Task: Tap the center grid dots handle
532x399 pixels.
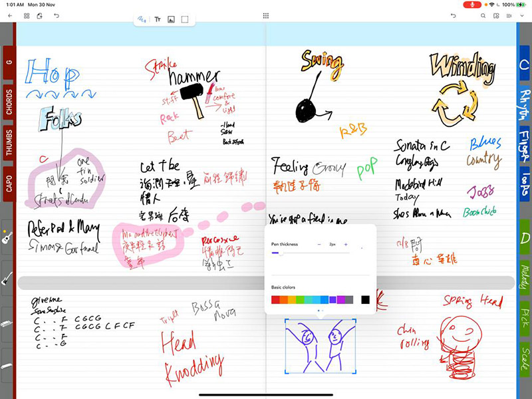Action: [x=266, y=15]
